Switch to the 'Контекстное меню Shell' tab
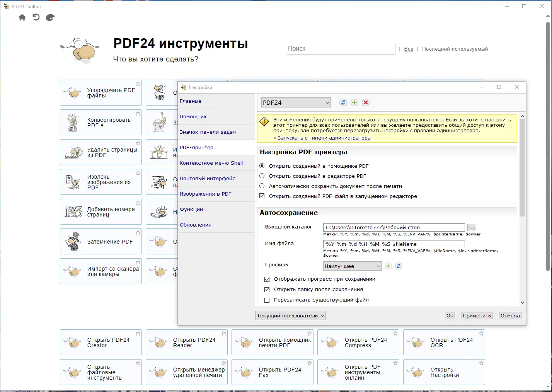This screenshot has height=392, width=552. coord(211,163)
